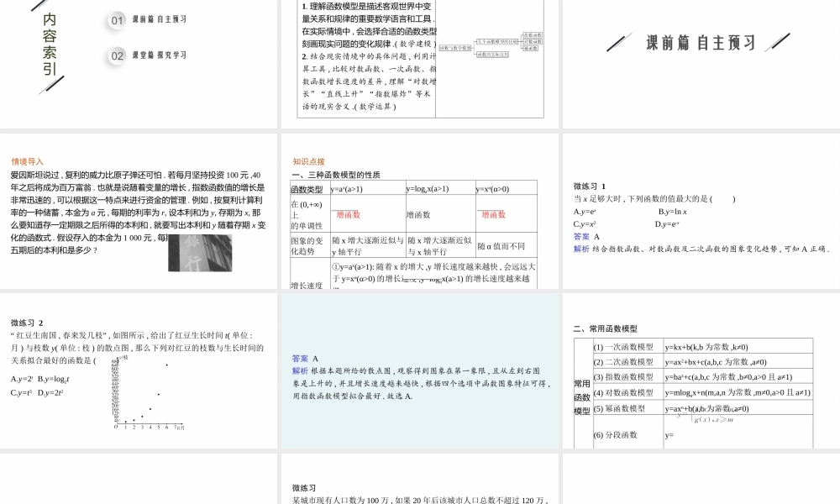The image size is (840, 504).
Task: Click the 对数函数 node in the concept map
Action: point(533,42)
